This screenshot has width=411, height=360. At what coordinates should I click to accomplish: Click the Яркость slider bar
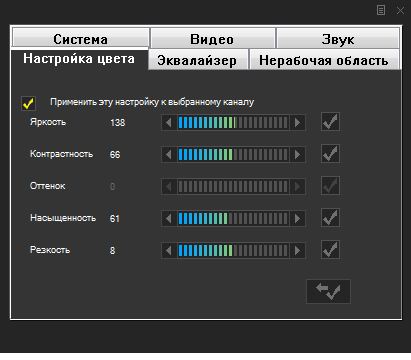pyautogui.click(x=233, y=123)
